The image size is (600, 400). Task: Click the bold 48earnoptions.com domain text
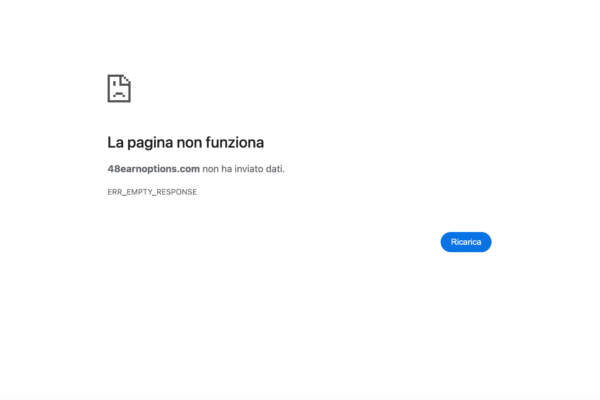153,169
